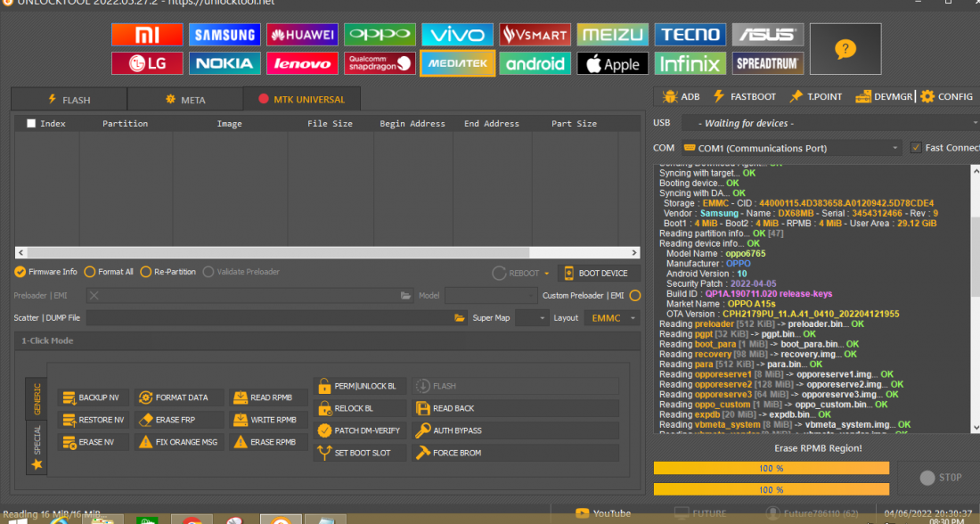Open the Super Map dropdown
The height and width of the screenshot is (524, 980).
point(532,317)
